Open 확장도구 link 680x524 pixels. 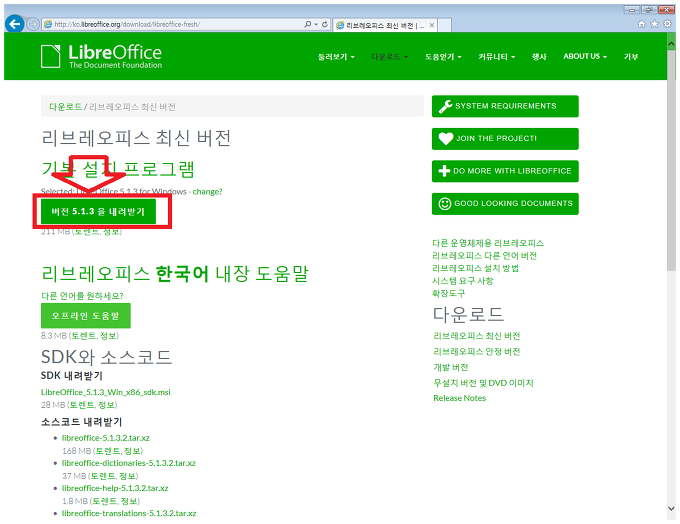[448, 294]
